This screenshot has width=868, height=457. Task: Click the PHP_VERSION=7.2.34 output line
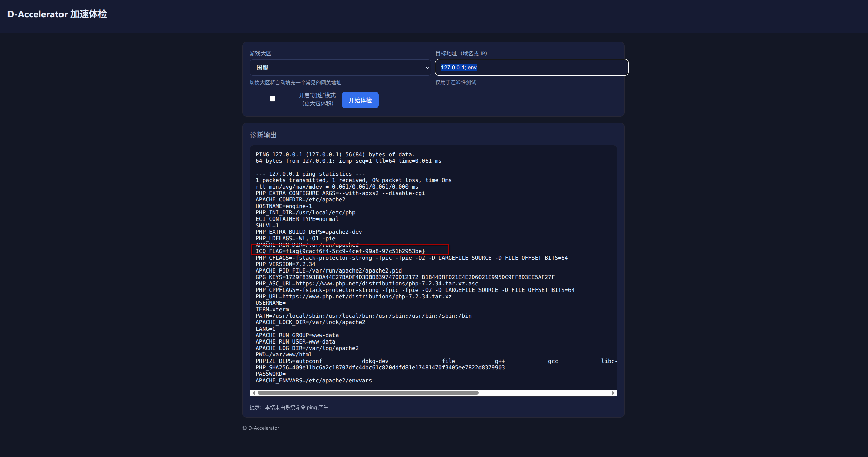pyautogui.click(x=286, y=264)
